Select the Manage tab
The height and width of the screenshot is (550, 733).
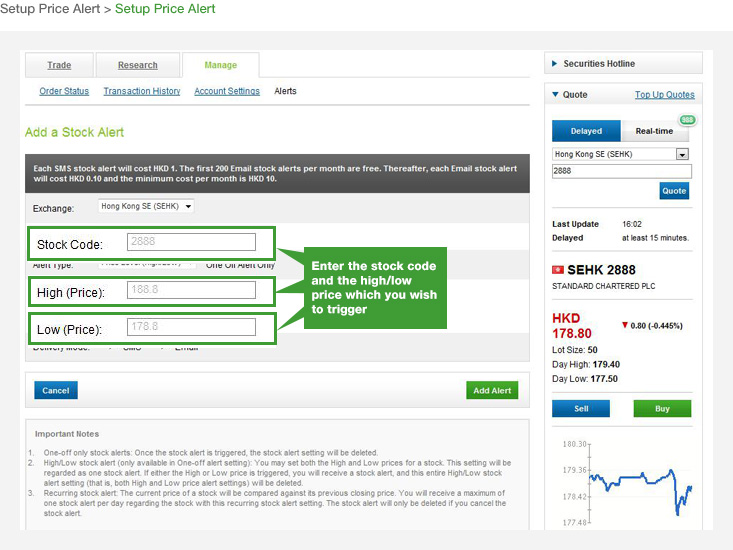coord(221,65)
